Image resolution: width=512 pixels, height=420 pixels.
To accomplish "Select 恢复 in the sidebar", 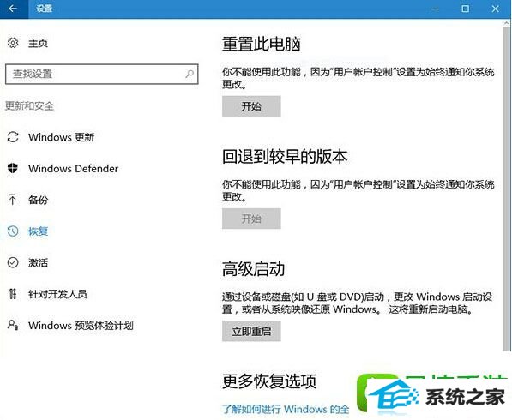I will [x=39, y=231].
